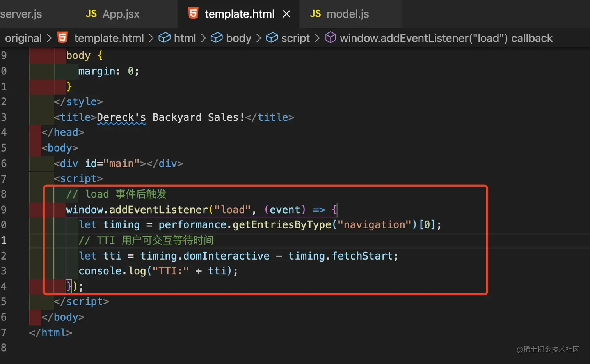Click template.html in the breadcrumb
590x364 pixels.
[109, 38]
